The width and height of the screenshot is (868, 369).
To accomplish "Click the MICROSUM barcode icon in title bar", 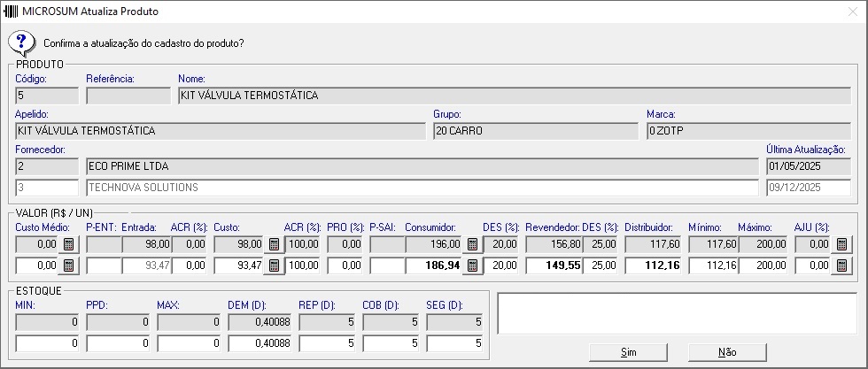I will point(11,12).
